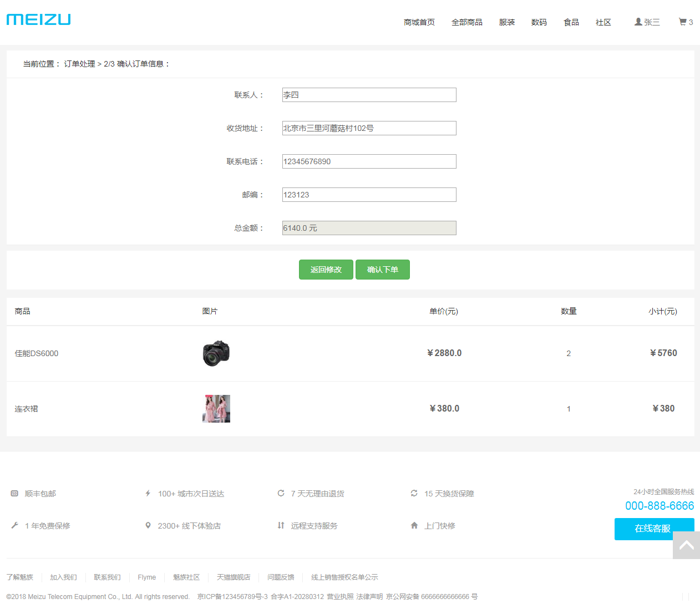Open the shopping cart icon
This screenshot has width=700, height=614.
(x=682, y=22)
